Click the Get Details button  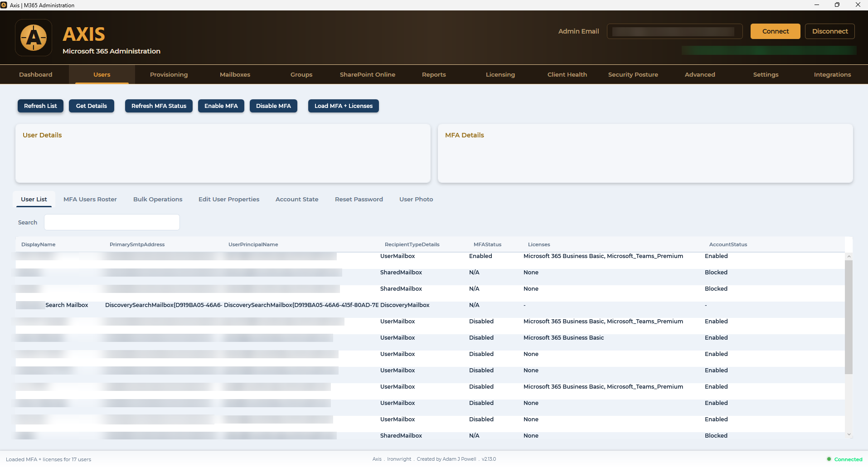click(92, 106)
